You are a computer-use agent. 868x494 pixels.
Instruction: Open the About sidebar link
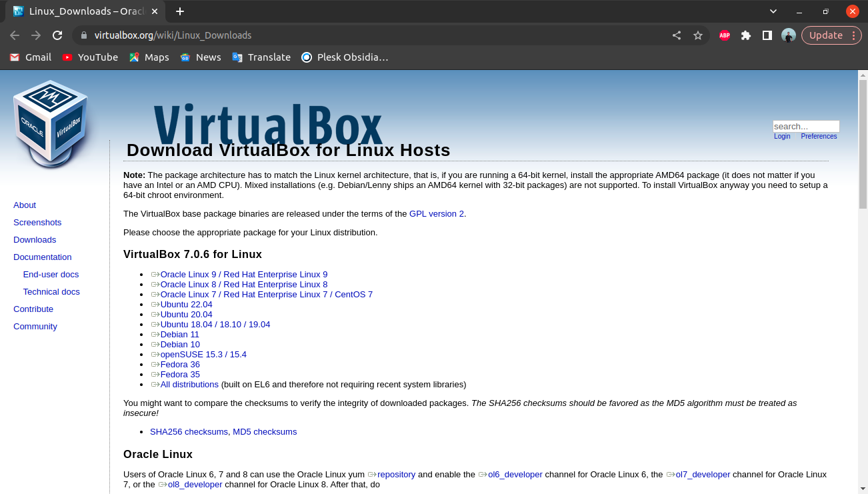click(25, 205)
